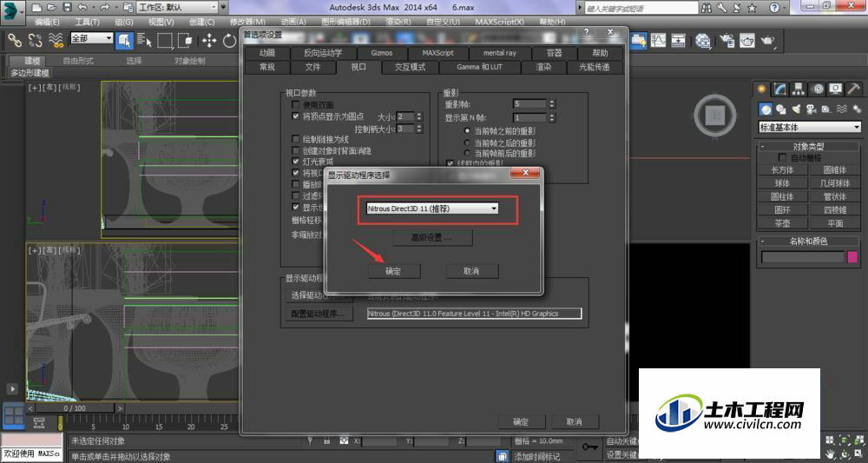Screen dimensions: 868x463
Task: Switch to the 常规 preferences tab
Action: 266,67
